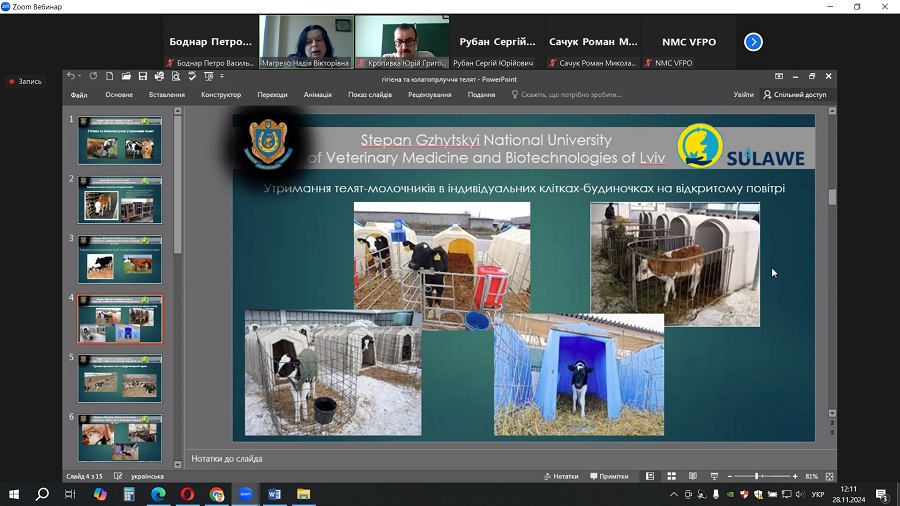Open the Customize Quick Access Toolbar dropdown

coord(222,76)
